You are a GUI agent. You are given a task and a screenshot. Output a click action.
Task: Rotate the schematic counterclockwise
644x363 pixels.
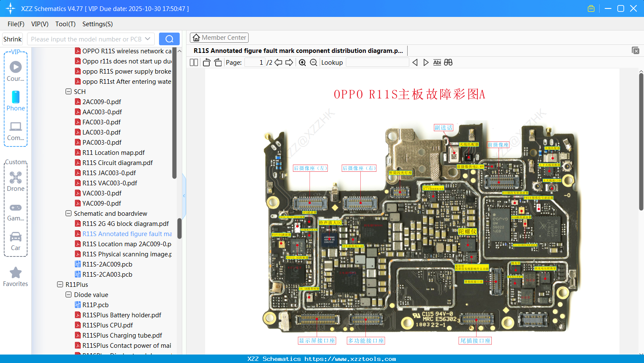point(206,62)
